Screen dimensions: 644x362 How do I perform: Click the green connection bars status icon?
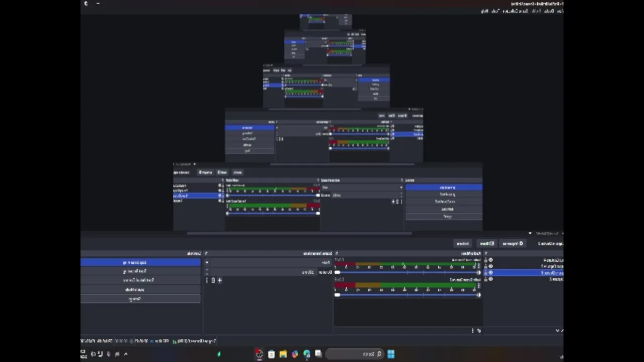coord(174,341)
